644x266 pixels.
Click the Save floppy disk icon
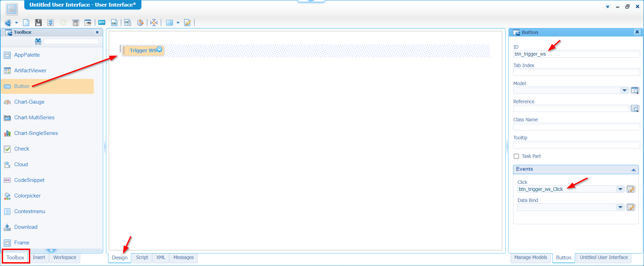38,23
